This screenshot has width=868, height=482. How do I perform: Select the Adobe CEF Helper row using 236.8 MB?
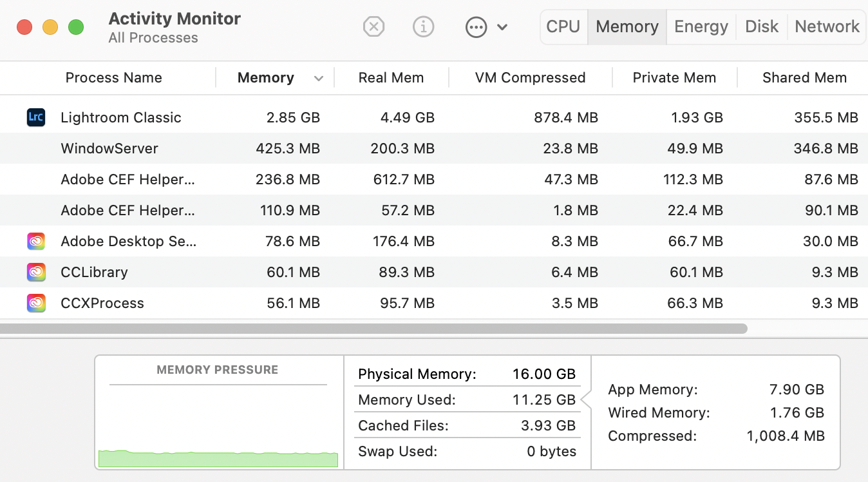click(x=434, y=179)
